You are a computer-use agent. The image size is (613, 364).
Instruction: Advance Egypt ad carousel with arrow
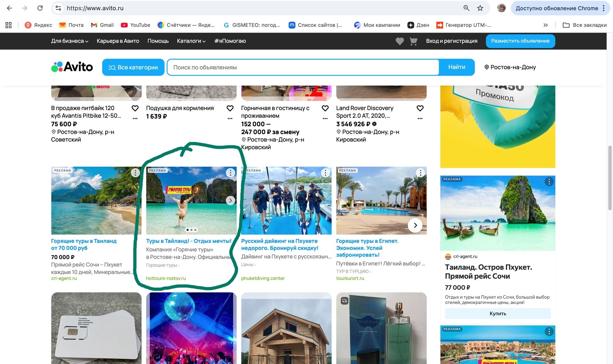415,225
